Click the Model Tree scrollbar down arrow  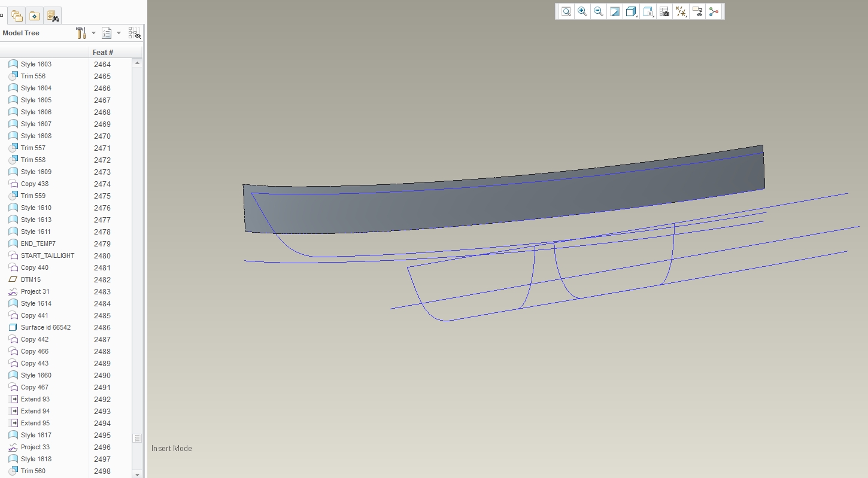click(x=137, y=474)
